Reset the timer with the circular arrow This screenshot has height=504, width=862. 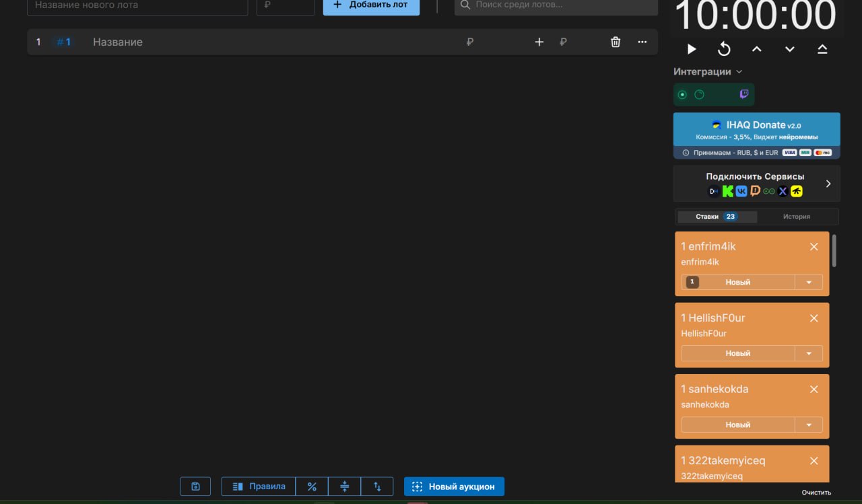click(x=724, y=49)
